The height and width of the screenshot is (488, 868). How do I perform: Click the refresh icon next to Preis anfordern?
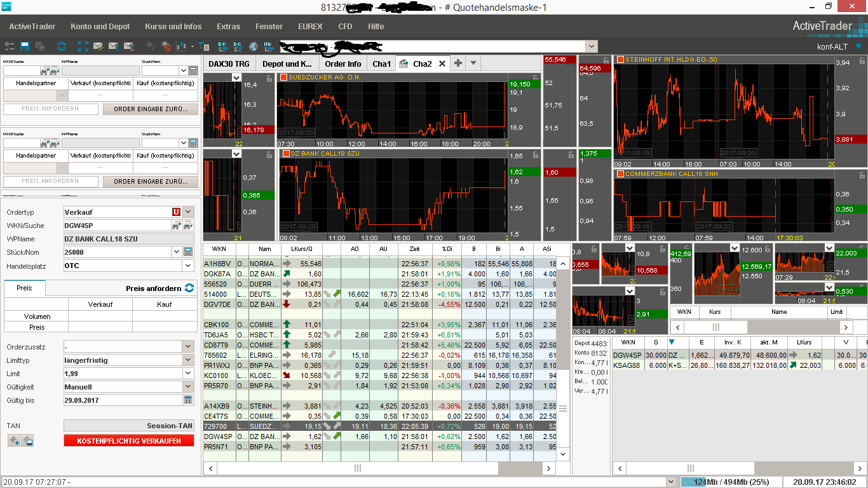click(189, 288)
